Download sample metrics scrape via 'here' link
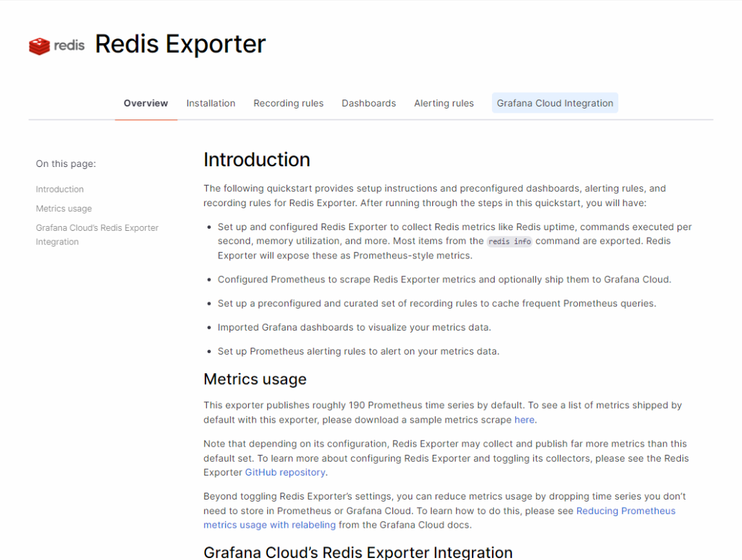742x560 pixels. tap(524, 420)
